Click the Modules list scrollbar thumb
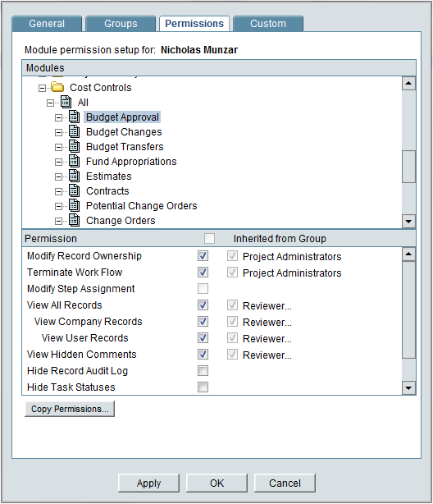Screen dimensions: 433x504 (x=408, y=167)
